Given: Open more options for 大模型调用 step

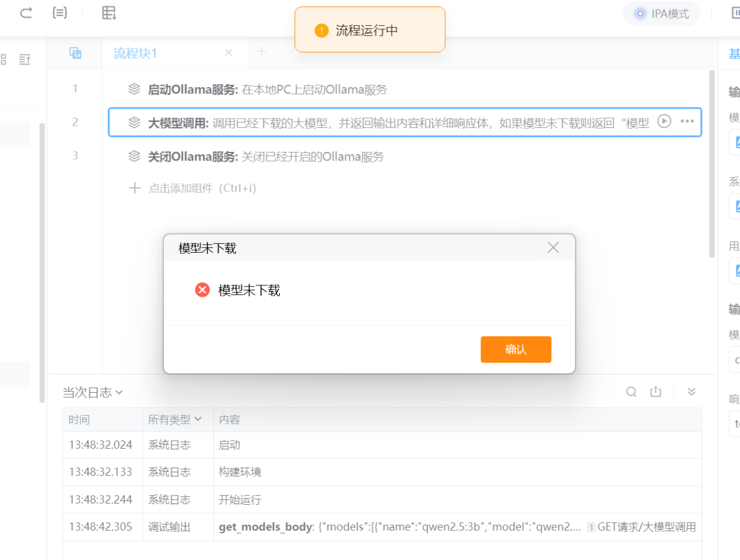Looking at the screenshot, I should pyautogui.click(x=687, y=121).
